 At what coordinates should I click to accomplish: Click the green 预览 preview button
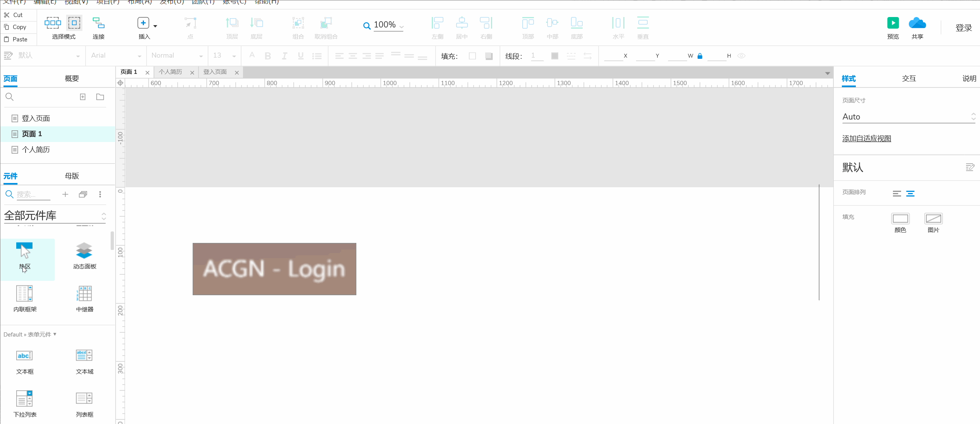(x=893, y=23)
